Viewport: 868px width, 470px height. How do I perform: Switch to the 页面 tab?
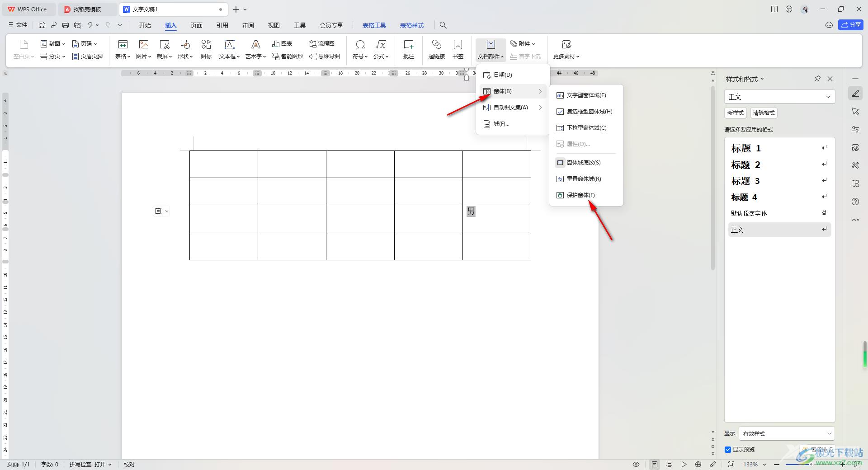click(x=196, y=25)
